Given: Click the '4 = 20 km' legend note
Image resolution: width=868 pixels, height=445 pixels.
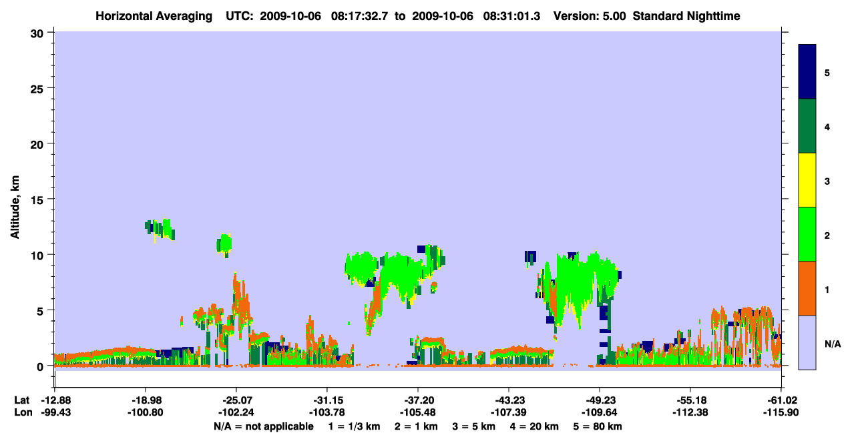Looking at the screenshot, I should 533,426.
